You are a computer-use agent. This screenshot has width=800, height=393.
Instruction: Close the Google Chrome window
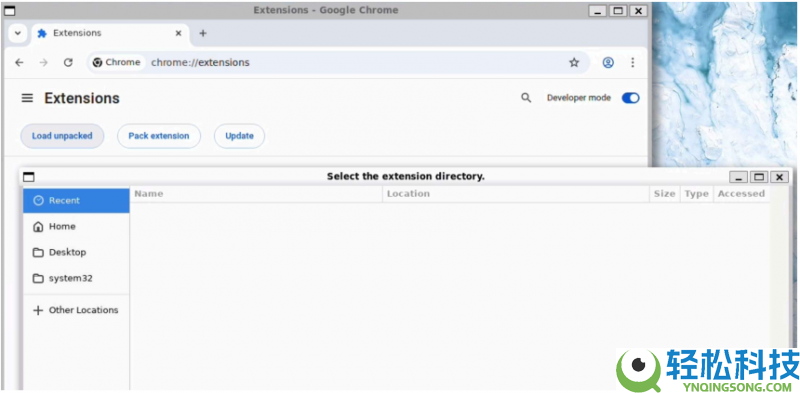638,11
